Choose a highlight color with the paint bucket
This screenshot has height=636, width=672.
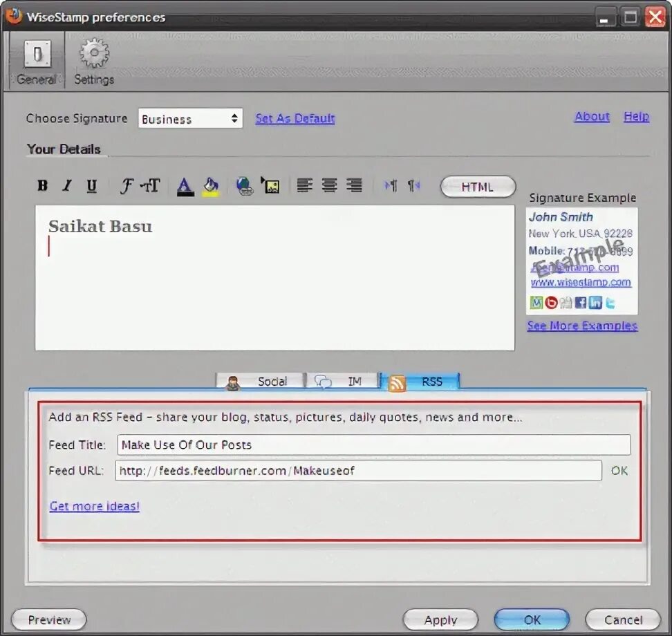coord(210,187)
